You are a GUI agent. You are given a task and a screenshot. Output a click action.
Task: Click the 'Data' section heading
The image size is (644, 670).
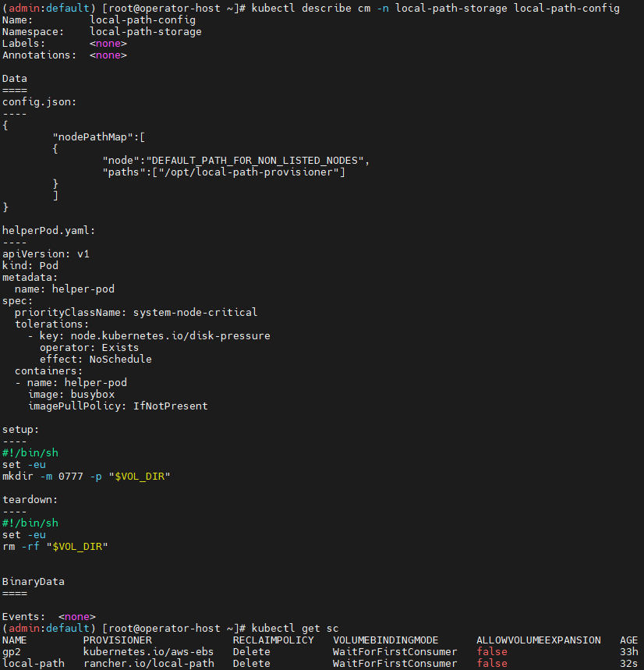point(15,79)
